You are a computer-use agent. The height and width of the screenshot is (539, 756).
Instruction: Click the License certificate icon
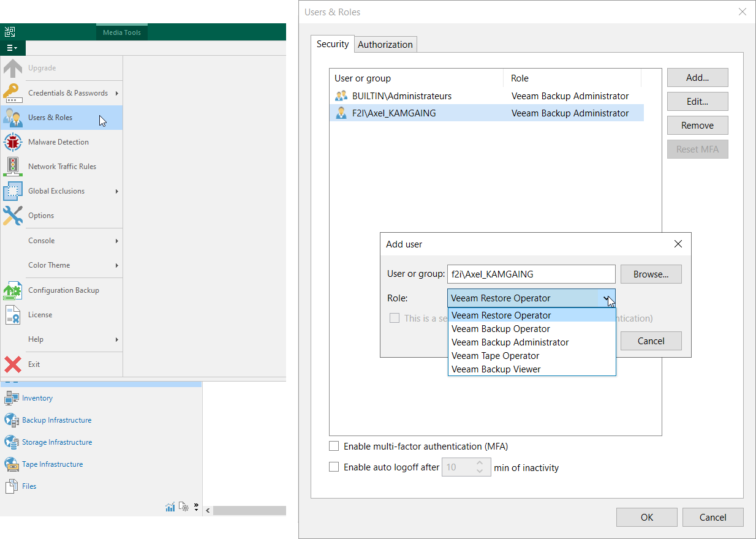(13, 315)
